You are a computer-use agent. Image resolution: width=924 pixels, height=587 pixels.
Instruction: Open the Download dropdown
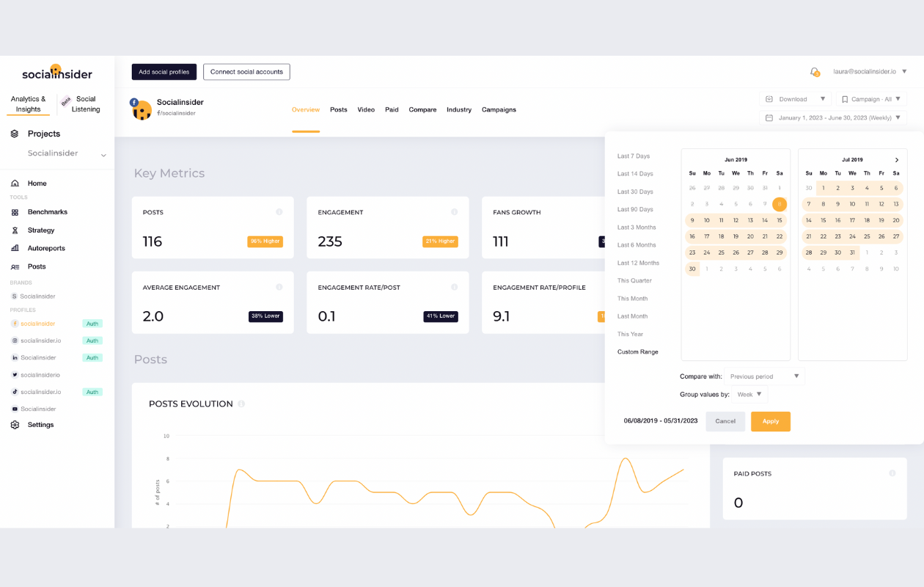[796, 99]
